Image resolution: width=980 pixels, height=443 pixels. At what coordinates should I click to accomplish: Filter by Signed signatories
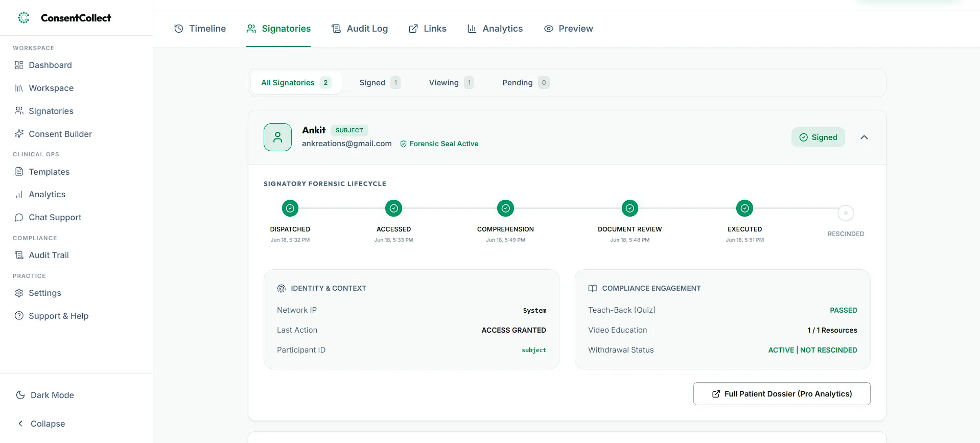380,83
